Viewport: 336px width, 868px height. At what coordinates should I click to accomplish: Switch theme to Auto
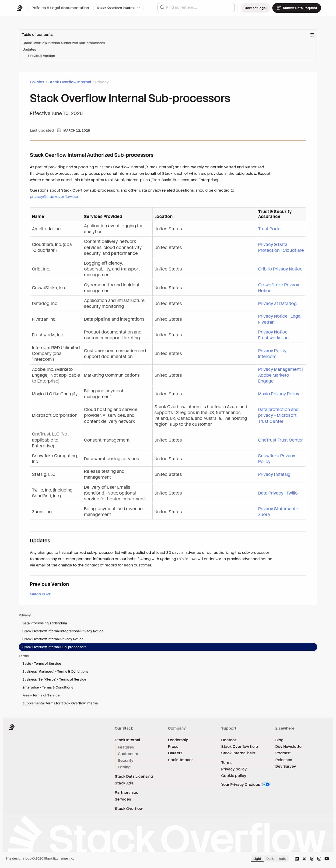[282, 859]
